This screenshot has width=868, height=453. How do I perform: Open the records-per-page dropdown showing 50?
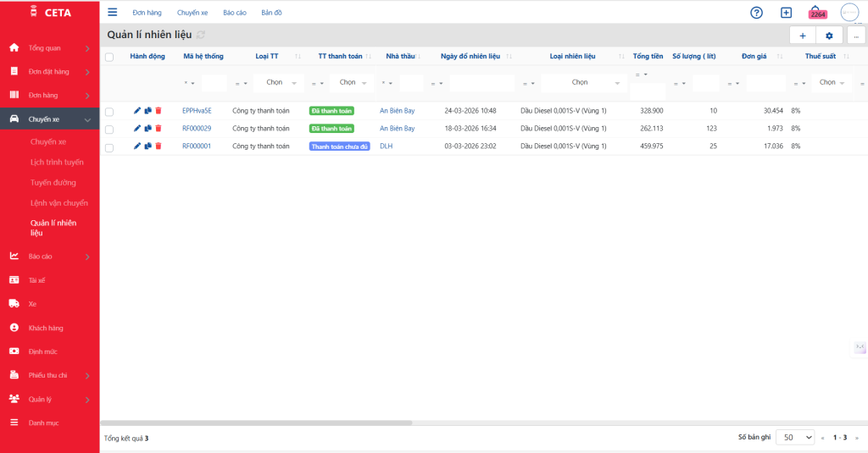[794, 438]
